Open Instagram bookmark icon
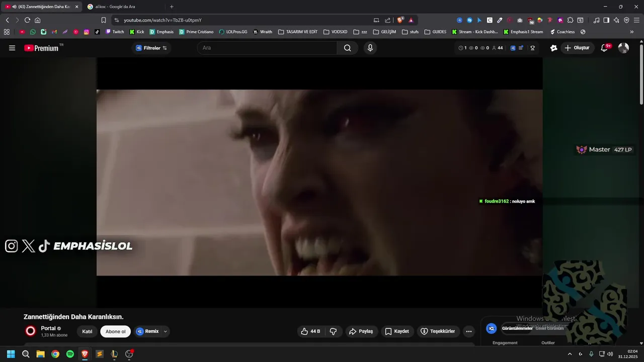This screenshot has width=644, height=362. 87,32
